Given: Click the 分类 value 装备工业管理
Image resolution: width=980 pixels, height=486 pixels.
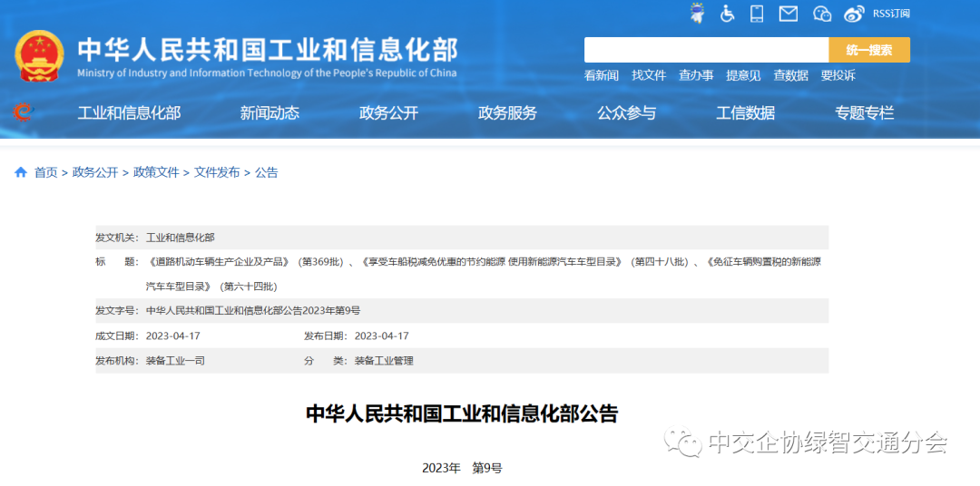Looking at the screenshot, I should [x=384, y=361].
